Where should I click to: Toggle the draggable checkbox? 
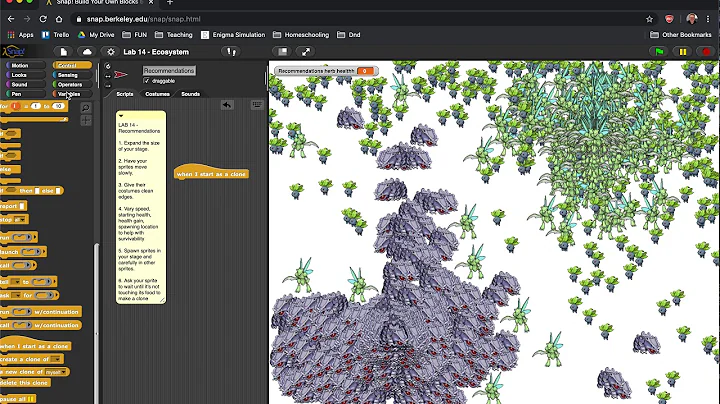[x=146, y=81]
